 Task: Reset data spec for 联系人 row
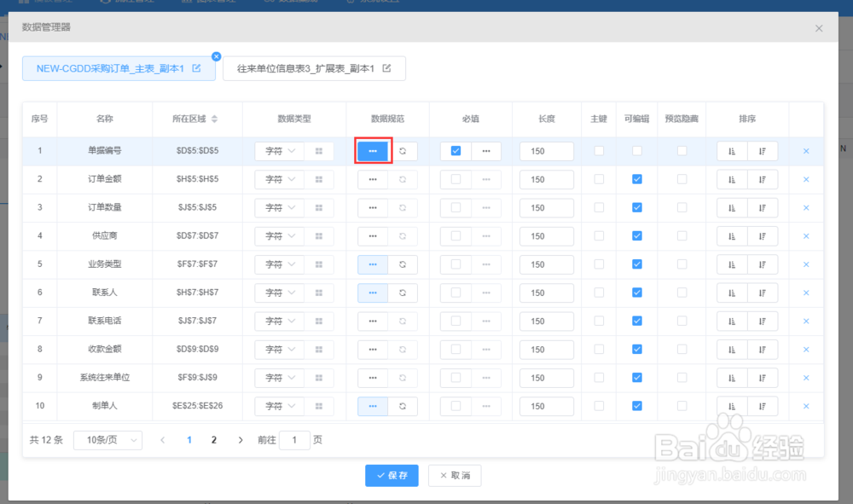[x=403, y=293]
